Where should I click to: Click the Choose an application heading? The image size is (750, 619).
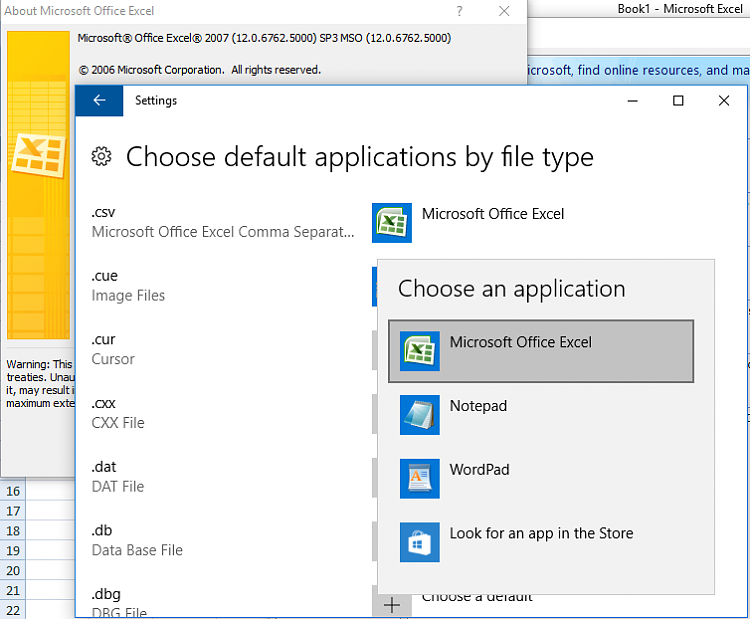[511, 289]
